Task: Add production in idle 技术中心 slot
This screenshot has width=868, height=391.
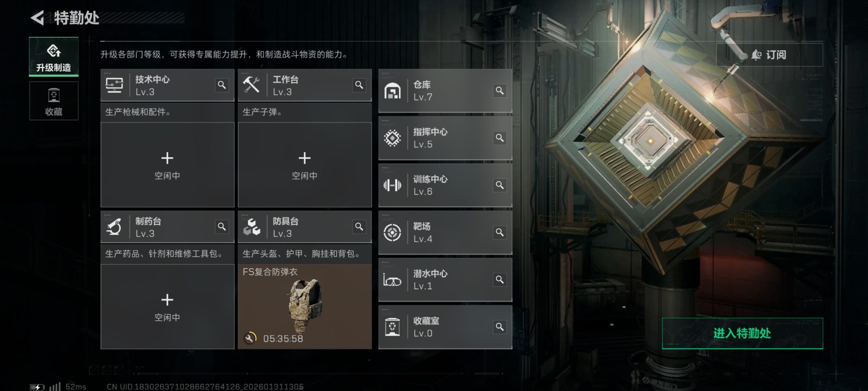Action: [x=167, y=165]
